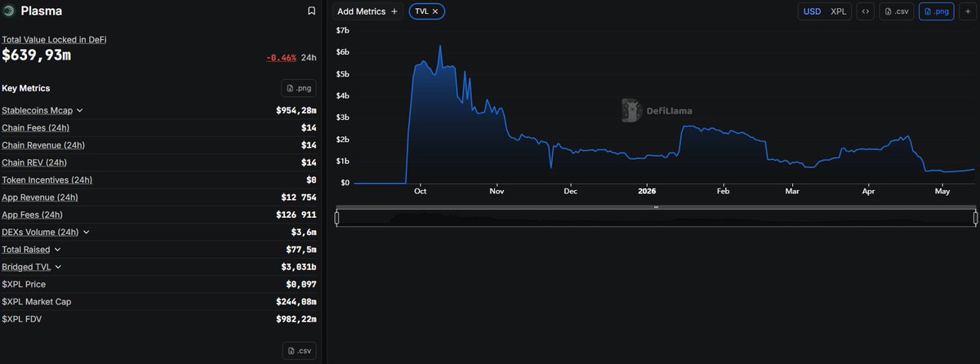The height and width of the screenshot is (364, 980).
Task: Click the top center handle of the range selector
Action: (x=656, y=207)
